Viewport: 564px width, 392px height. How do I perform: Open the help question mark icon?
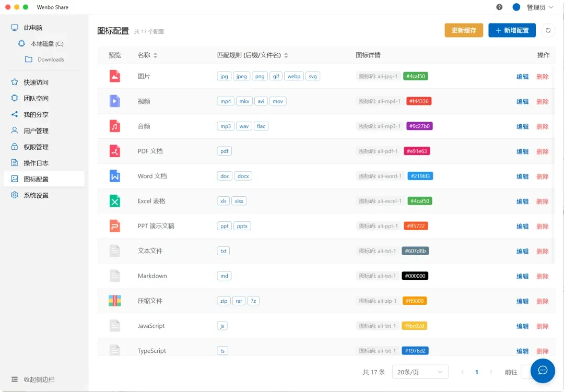tap(499, 7)
